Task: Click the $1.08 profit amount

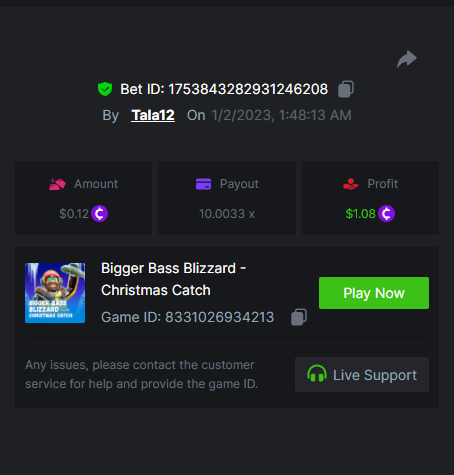Action: (x=360, y=214)
